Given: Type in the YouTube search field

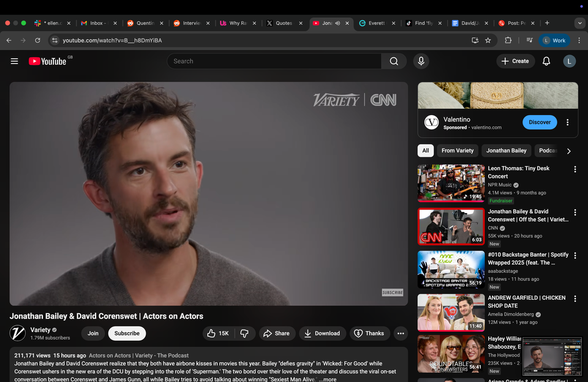Looking at the screenshot, I should [274, 61].
